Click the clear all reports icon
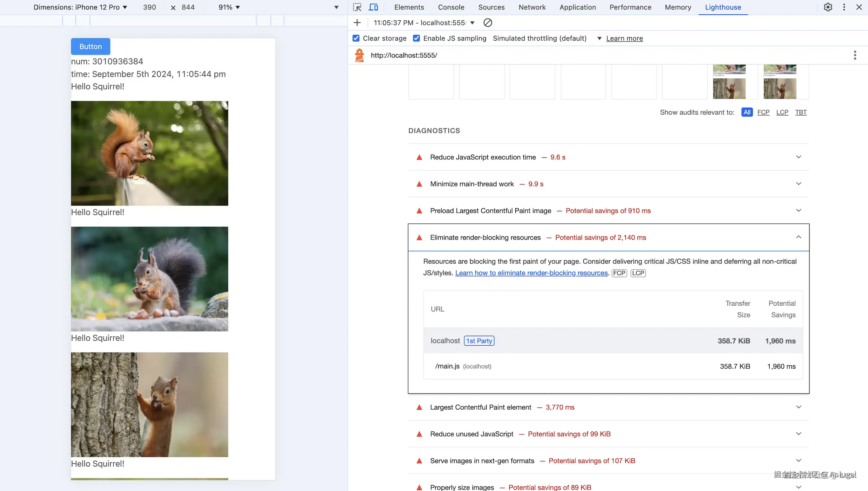This screenshot has height=491, width=868. tap(488, 23)
